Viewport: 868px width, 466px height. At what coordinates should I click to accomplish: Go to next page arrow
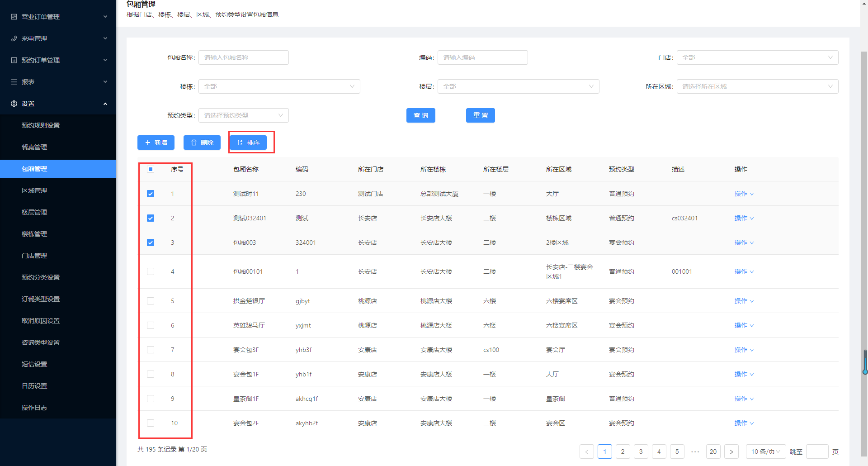[x=731, y=452]
